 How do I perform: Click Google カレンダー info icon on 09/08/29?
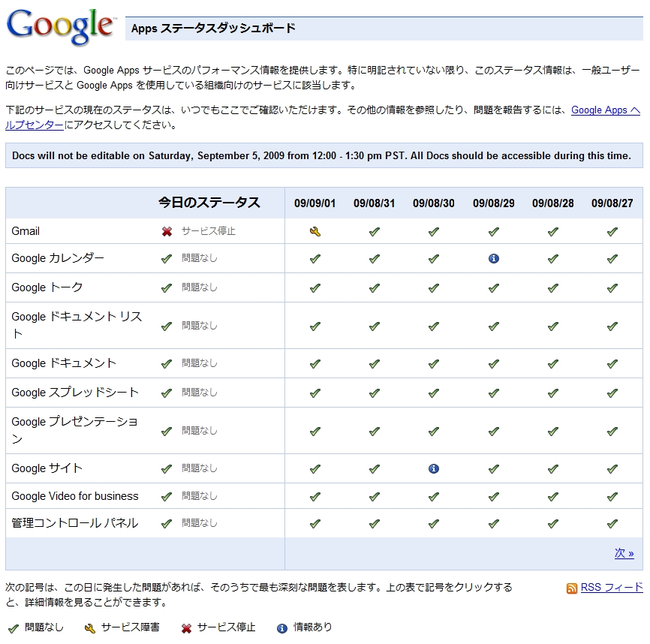[x=493, y=259]
